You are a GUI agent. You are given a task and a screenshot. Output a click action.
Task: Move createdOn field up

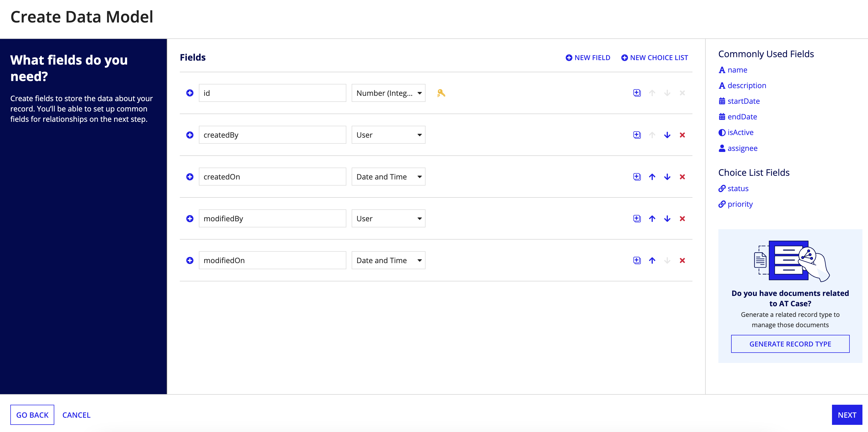pos(652,177)
